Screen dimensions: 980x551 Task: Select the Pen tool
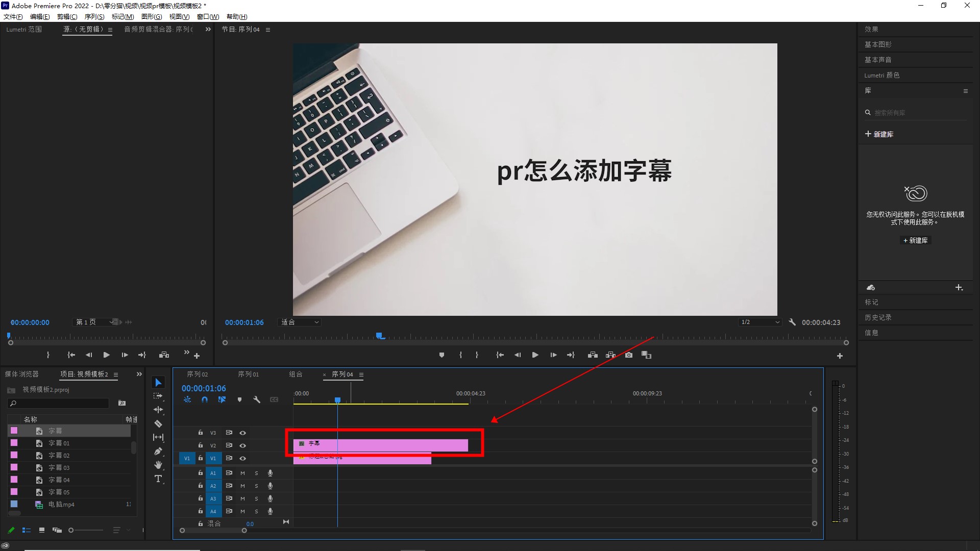click(x=158, y=451)
